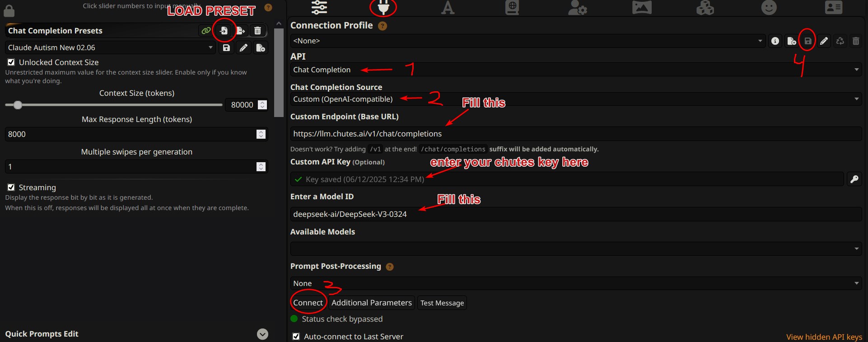The height and width of the screenshot is (342, 868).
Task: Expand the Prompt Post-Processing dropdown
Action: [576, 283]
